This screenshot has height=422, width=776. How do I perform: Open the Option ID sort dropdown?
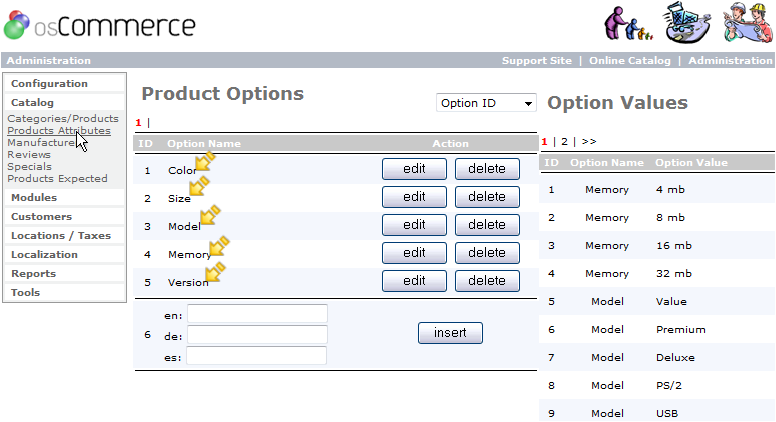point(486,103)
